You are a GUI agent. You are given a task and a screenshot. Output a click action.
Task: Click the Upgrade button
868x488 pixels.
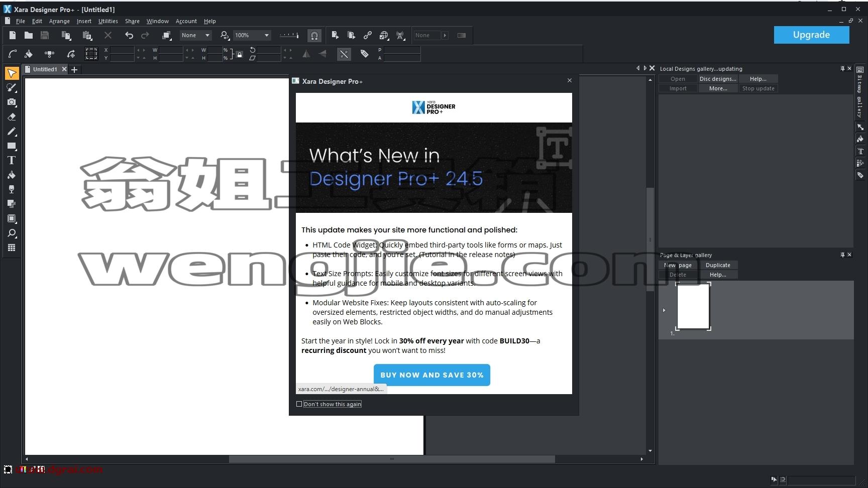click(811, 35)
